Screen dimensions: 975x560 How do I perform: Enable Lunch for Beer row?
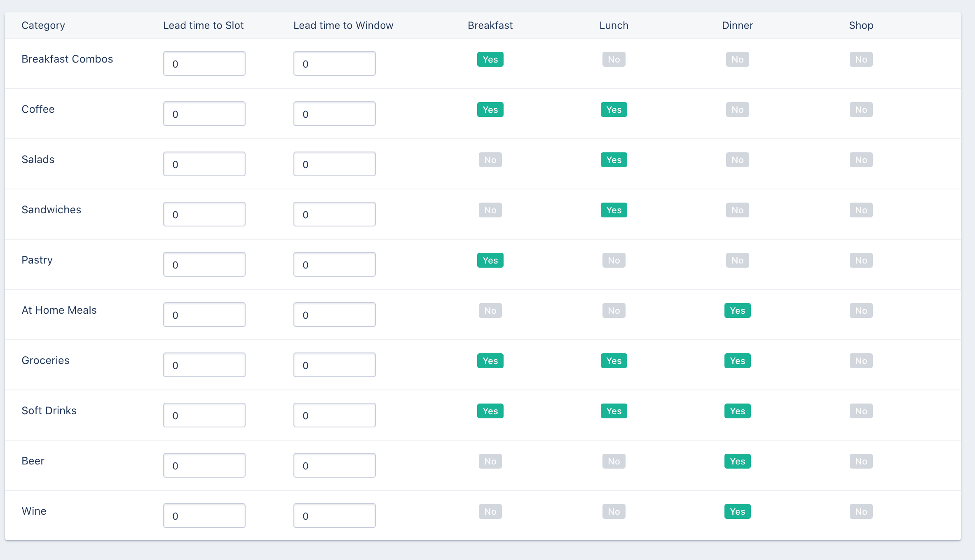coord(614,461)
